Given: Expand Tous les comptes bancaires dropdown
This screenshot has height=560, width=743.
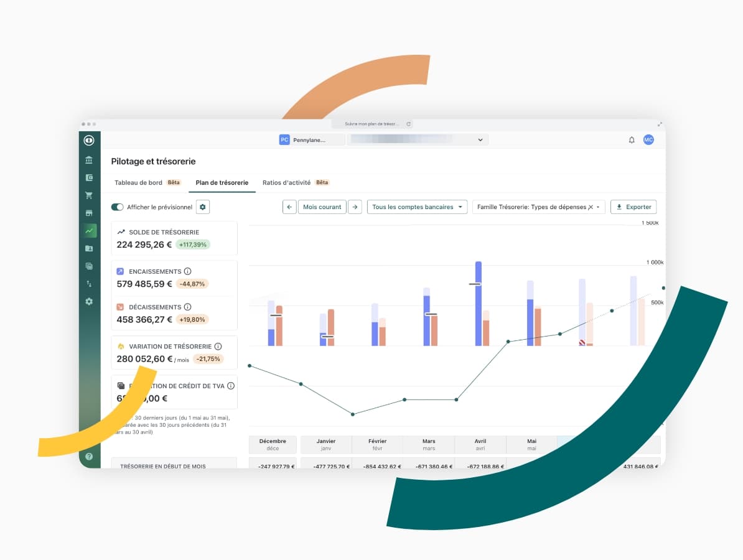Looking at the screenshot, I should pyautogui.click(x=417, y=207).
